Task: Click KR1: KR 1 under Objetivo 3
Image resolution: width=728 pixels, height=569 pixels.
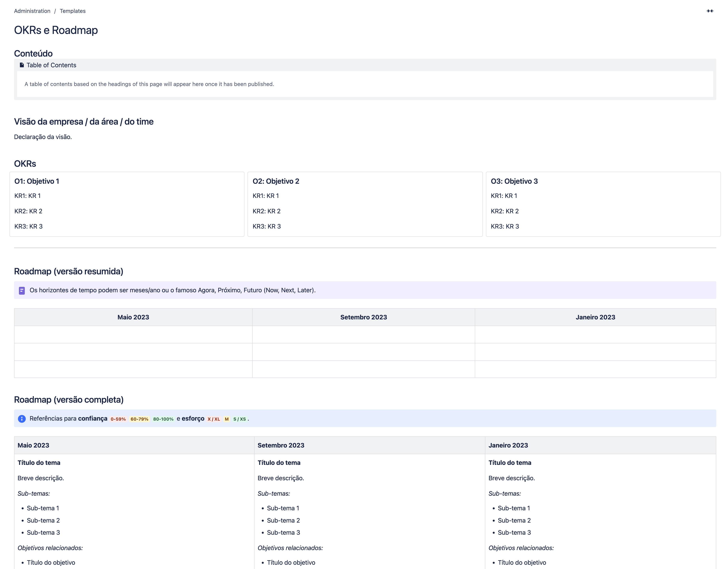Action: [504, 196]
